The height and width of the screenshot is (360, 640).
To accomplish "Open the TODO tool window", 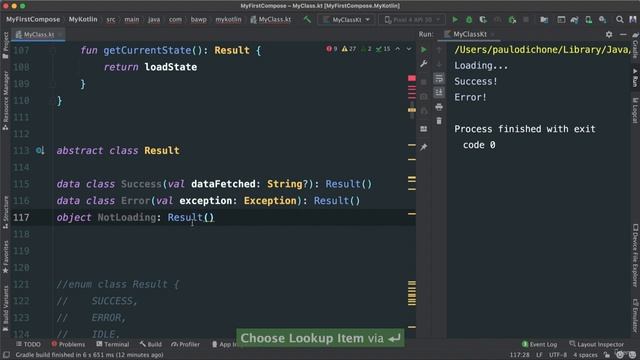I will point(28,344).
